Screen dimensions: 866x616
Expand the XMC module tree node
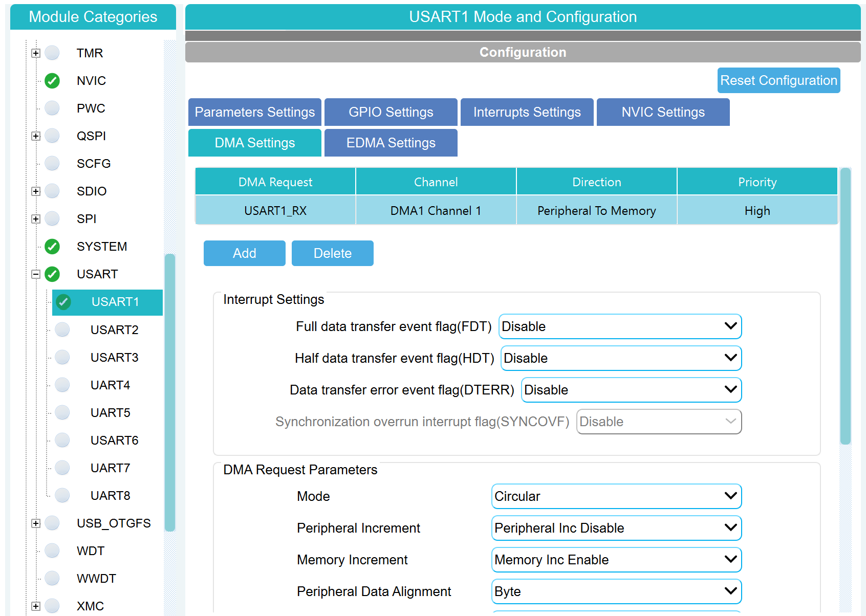(x=35, y=606)
